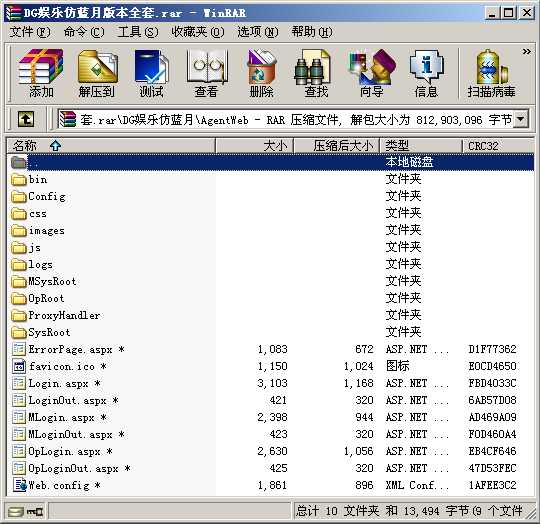The width and height of the screenshot is (540, 524).
Task: Click the XML Conf... type cell
Action: pyautogui.click(x=417, y=485)
